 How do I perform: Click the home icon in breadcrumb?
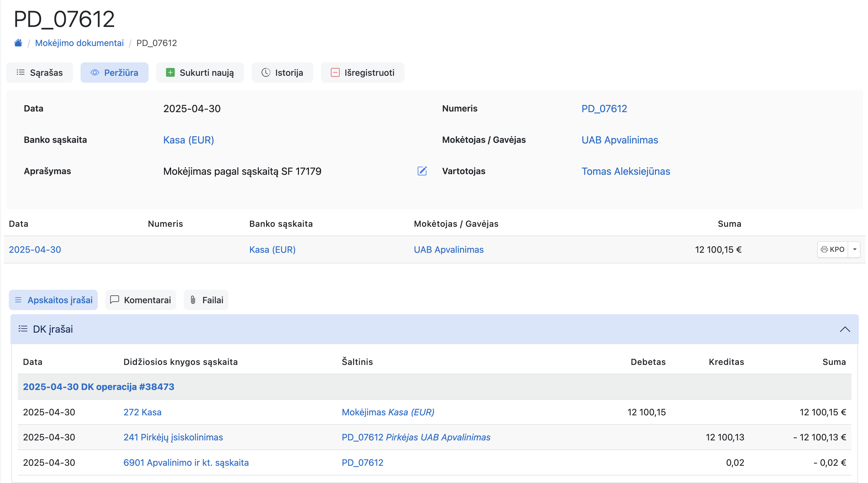(x=18, y=43)
